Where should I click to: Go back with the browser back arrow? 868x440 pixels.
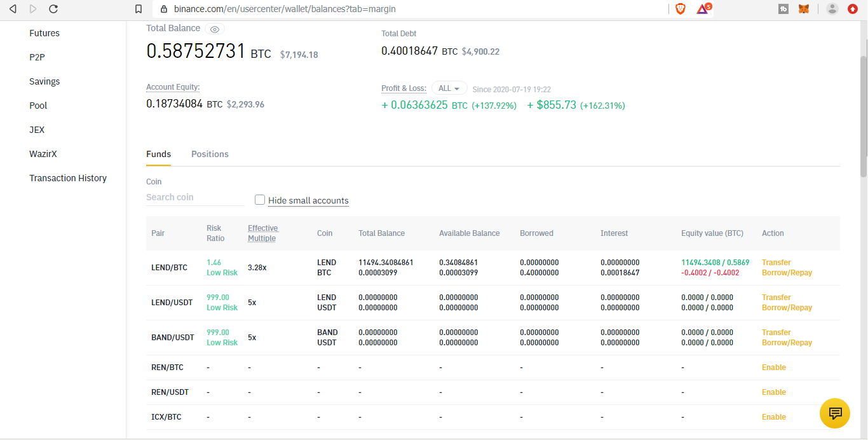13,9
